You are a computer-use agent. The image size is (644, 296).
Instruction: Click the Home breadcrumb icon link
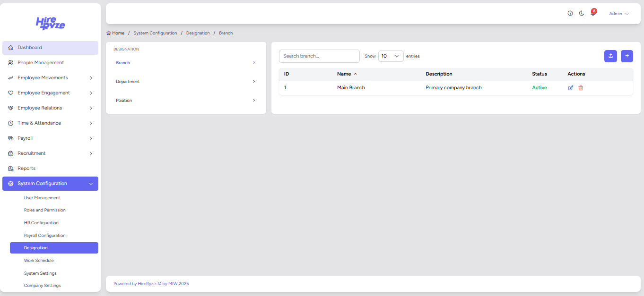pos(115,33)
